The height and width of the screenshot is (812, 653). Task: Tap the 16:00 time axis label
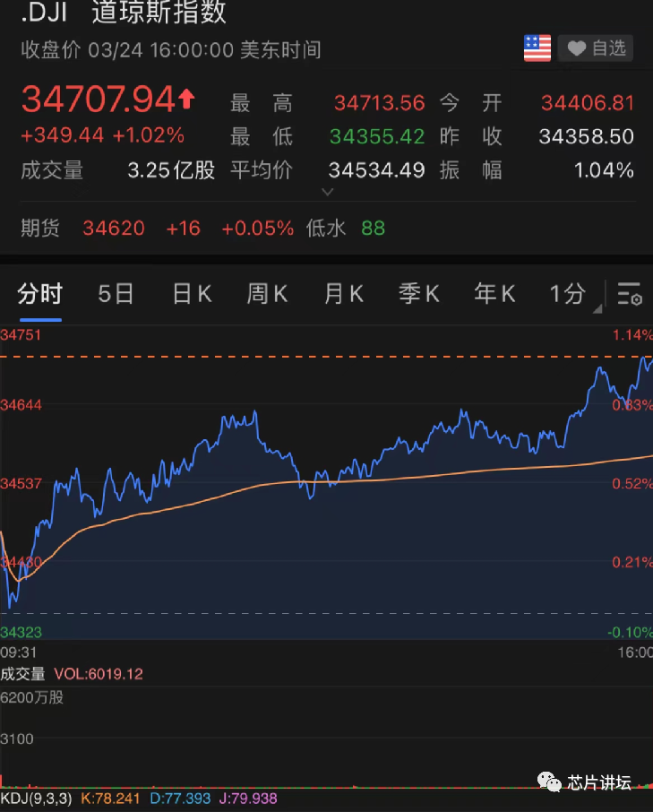pos(635,652)
